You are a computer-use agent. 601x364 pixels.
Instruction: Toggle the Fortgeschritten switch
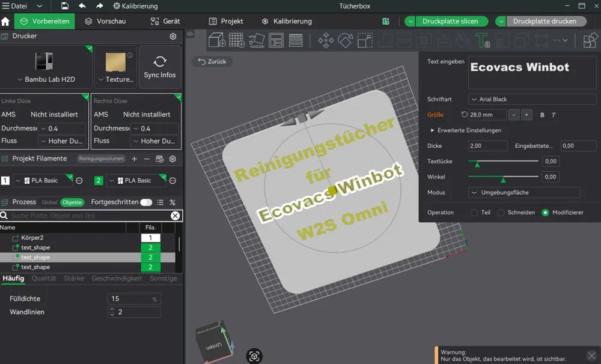(146, 202)
